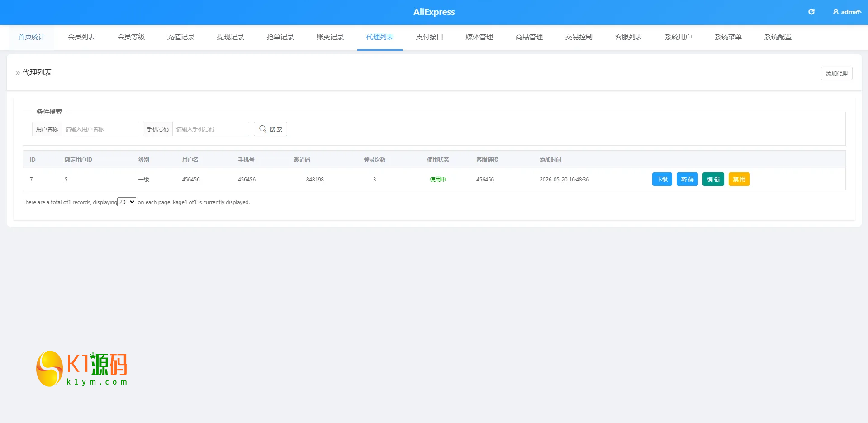Go to the 交易控制 tab
Viewport: 868px width, 423px height.
pyautogui.click(x=579, y=37)
